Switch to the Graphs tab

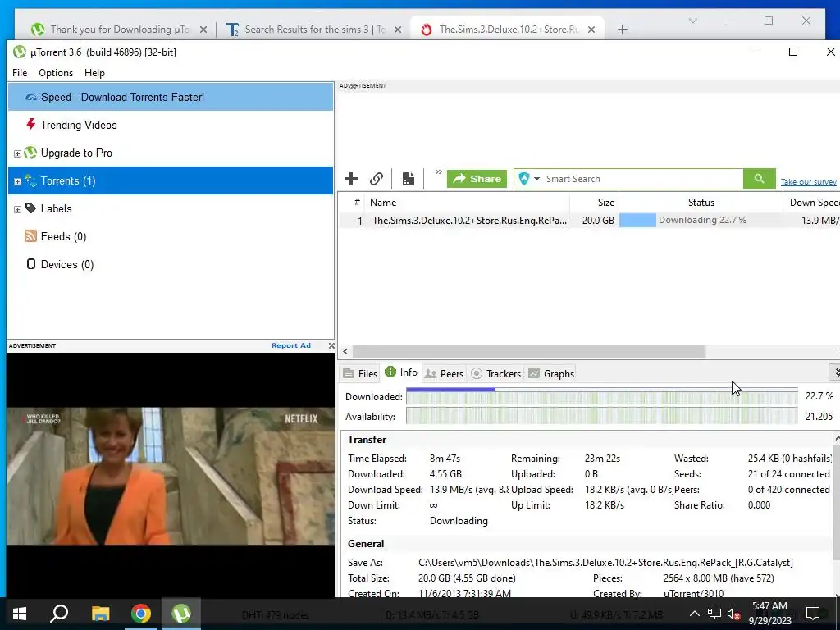[x=551, y=373]
